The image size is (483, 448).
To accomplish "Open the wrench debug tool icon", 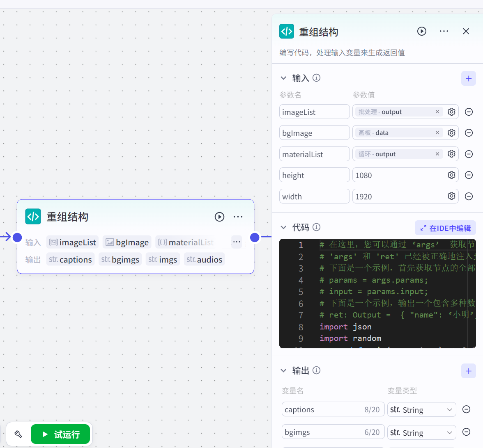I will pos(18,434).
